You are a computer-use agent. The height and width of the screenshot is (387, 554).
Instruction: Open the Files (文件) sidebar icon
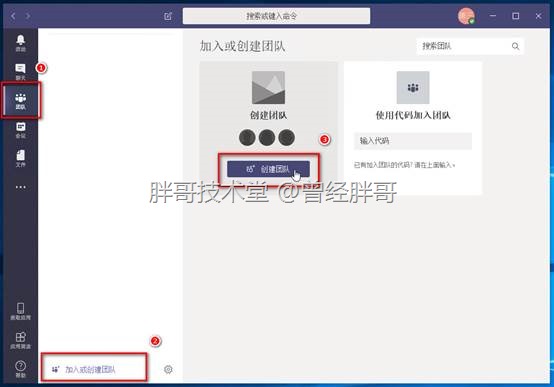[20, 159]
